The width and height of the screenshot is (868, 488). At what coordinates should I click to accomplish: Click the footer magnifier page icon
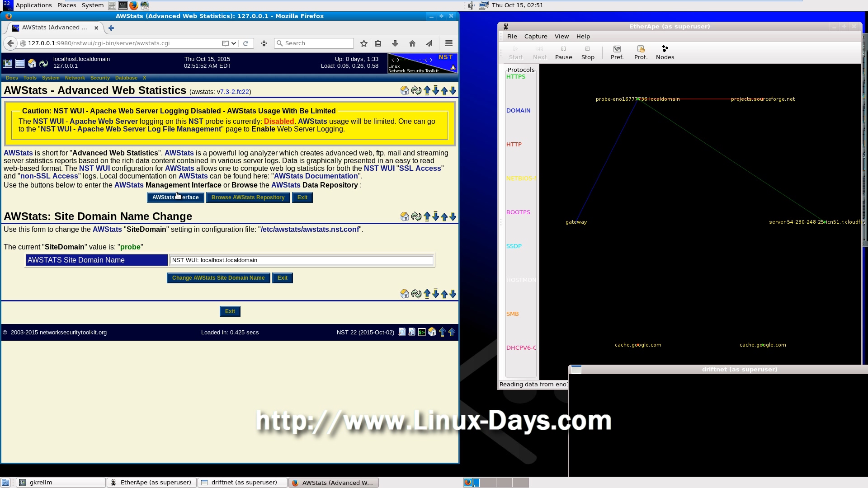pyautogui.click(x=402, y=333)
